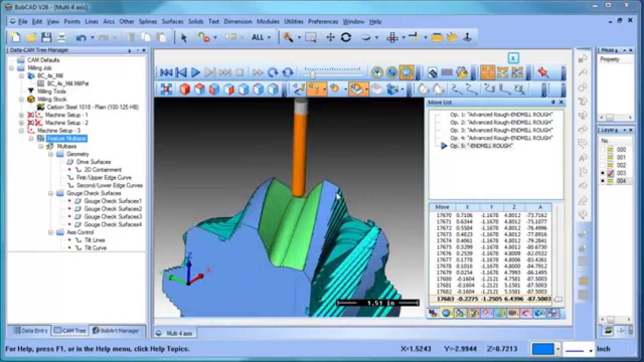The image size is (644, 362).
Task: Click the first icon in Move List bottom toolbar
Action: 433,313
